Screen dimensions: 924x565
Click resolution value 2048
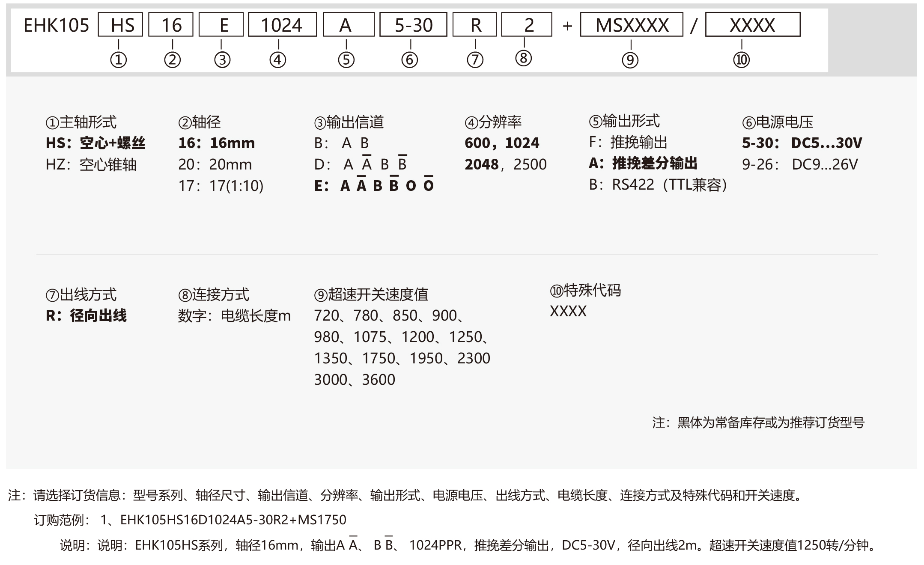[482, 164]
